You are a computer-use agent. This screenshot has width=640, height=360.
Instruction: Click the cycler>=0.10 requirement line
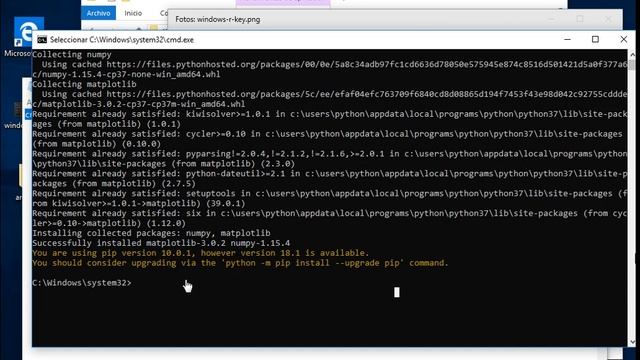pyautogui.click(x=327, y=134)
